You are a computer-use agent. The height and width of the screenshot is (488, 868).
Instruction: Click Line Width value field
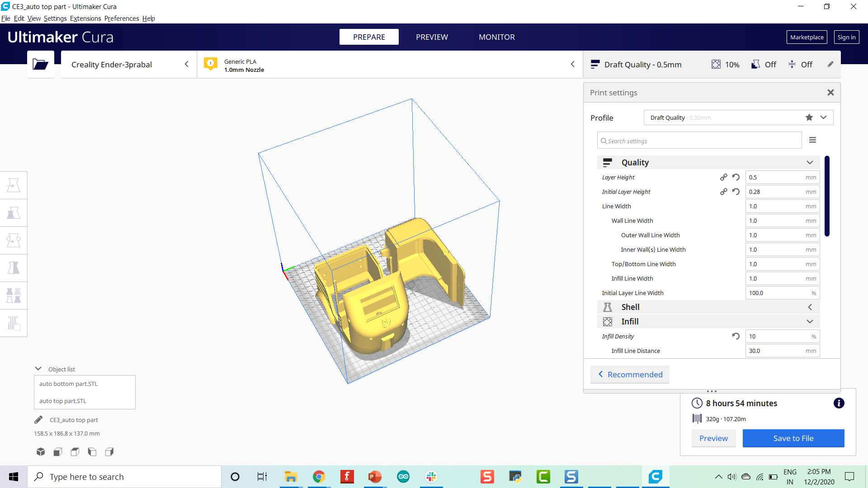pos(782,206)
